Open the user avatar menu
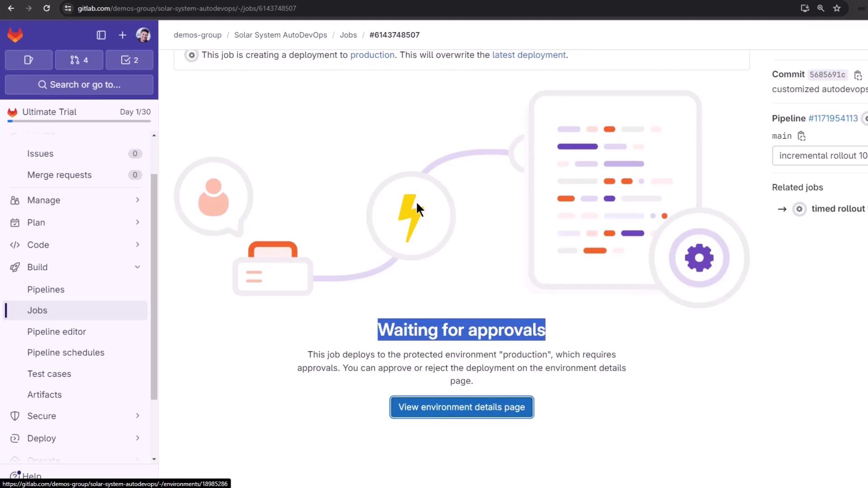This screenshot has width=868, height=488. tap(143, 35)
